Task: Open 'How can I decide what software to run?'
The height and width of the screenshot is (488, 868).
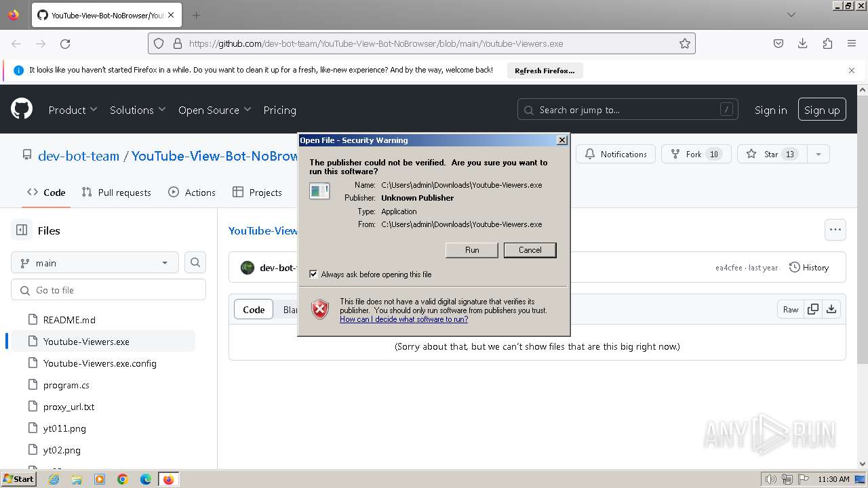Action: point(403,319)
